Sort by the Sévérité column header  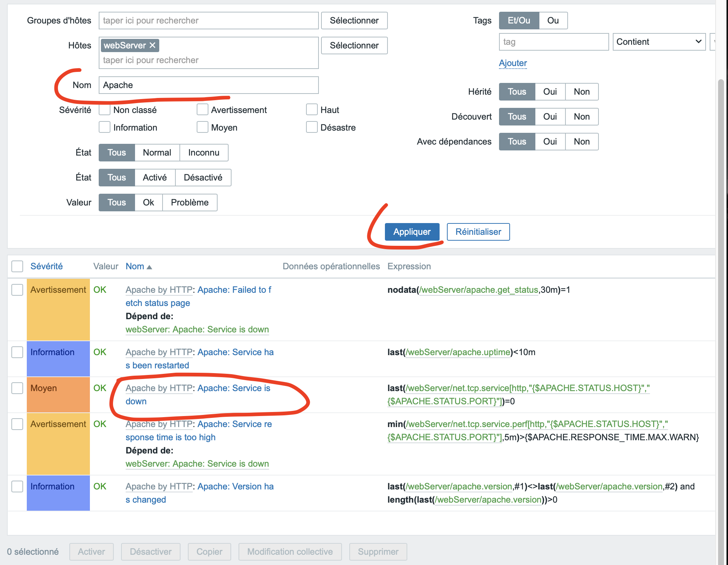(x=47, y=266)
